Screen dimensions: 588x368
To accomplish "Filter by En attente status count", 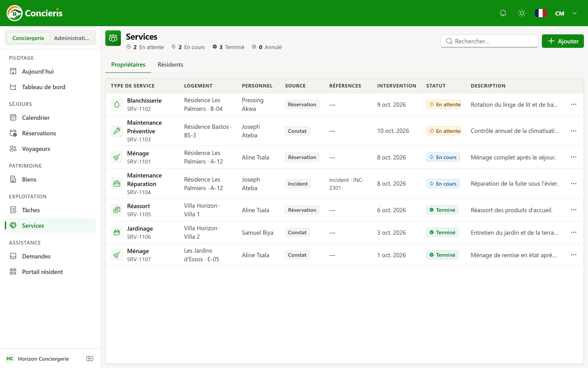I will pos(145,47).
